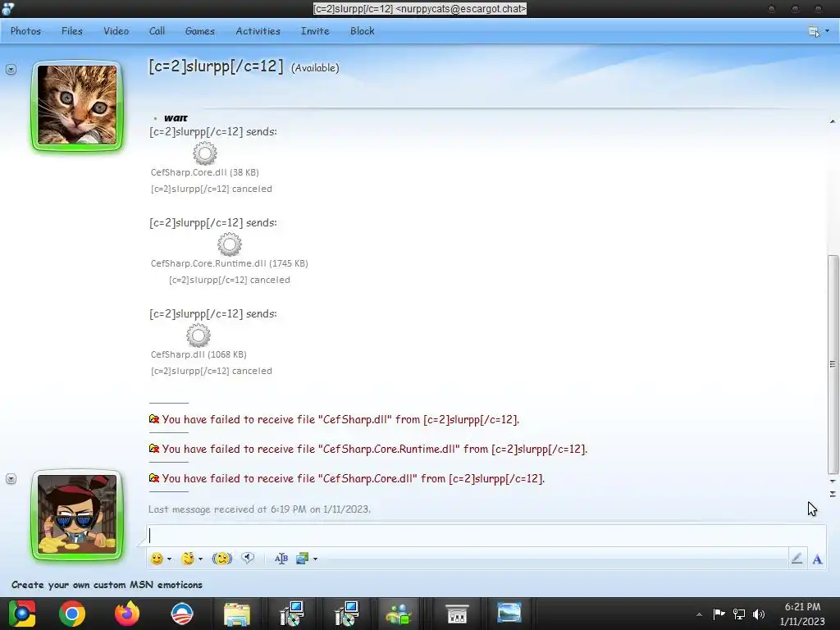Screen dimensions: 840x630
Task: Open the second installer taskbar icon
Action: (347, 614)
